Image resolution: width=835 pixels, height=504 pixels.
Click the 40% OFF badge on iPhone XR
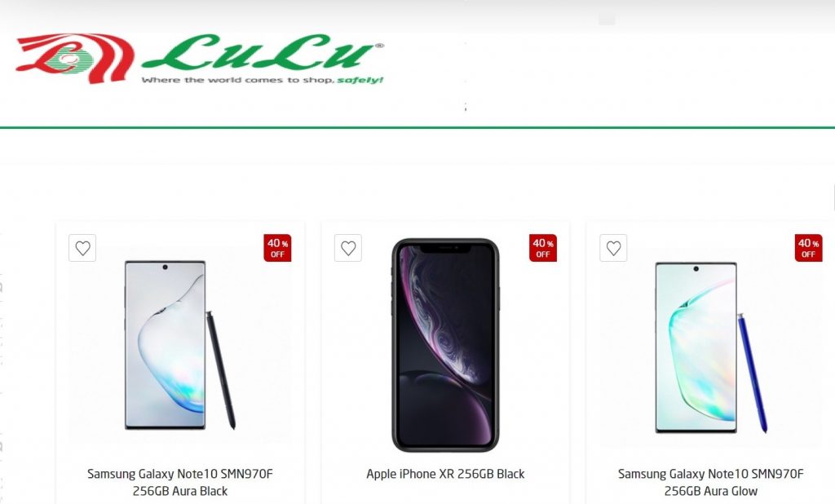[x=543, y=248]
